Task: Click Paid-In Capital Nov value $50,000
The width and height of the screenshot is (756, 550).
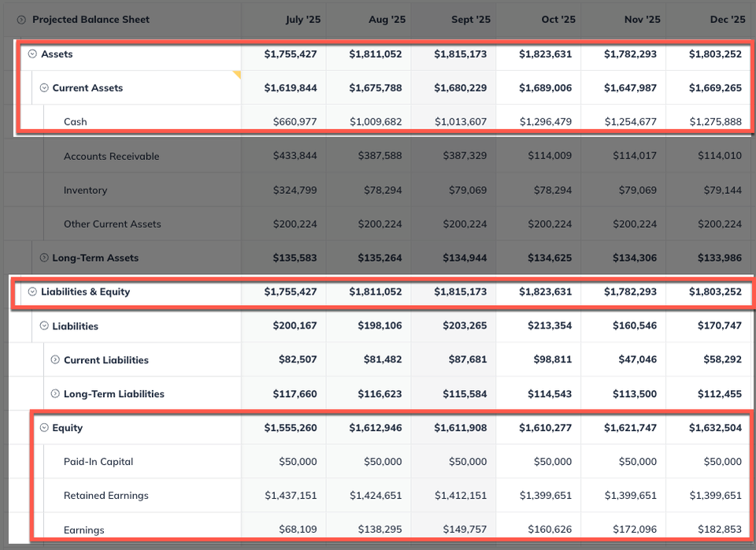Action: click(x=637, y=462)
